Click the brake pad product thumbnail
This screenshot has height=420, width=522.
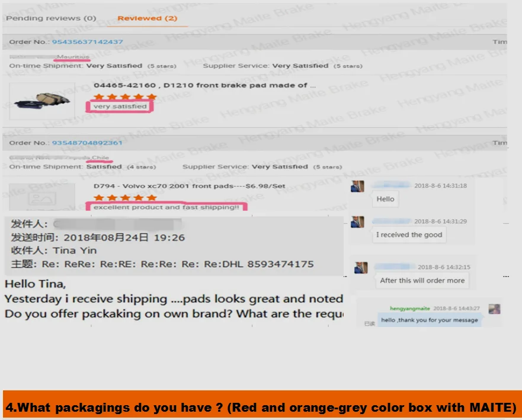(x=42, y=101)
